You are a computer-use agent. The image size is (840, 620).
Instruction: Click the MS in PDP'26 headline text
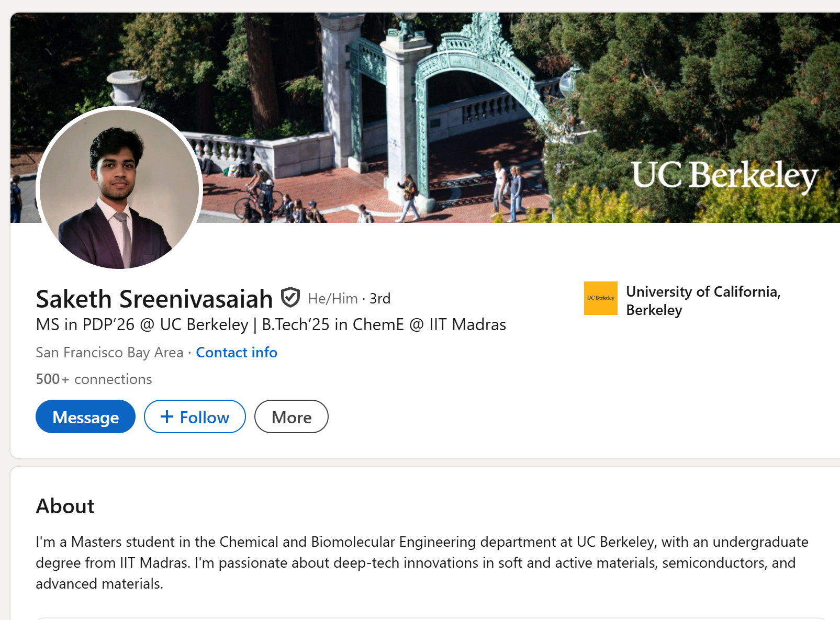tap(271, 324)
